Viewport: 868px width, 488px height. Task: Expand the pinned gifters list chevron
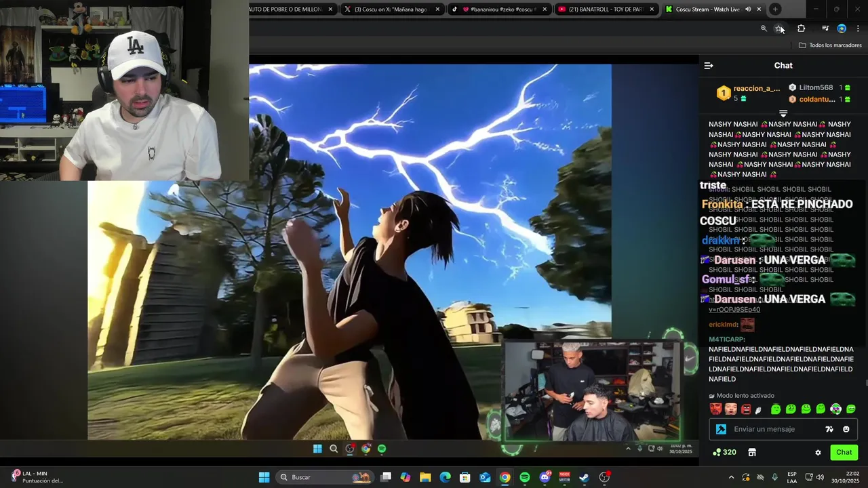pos(783,114)
